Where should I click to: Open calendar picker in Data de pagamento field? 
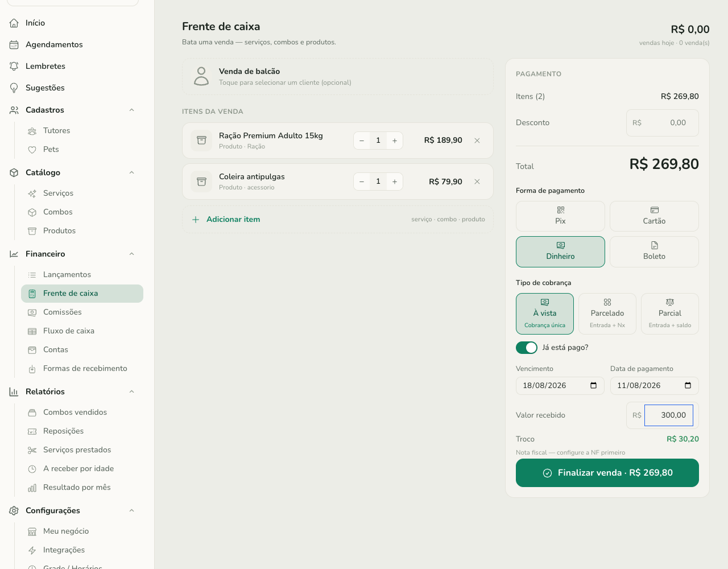pyautogui.click(x=688, y=385)
